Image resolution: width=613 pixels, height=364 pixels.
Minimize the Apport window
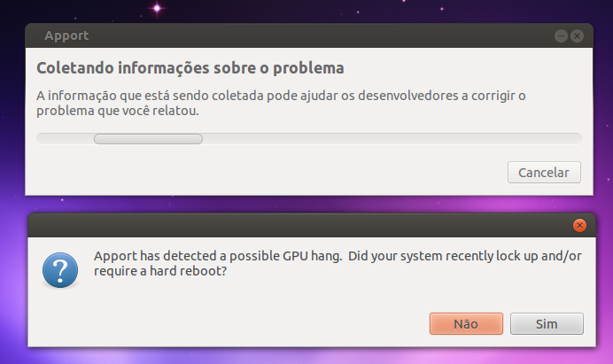coord(561,36)
